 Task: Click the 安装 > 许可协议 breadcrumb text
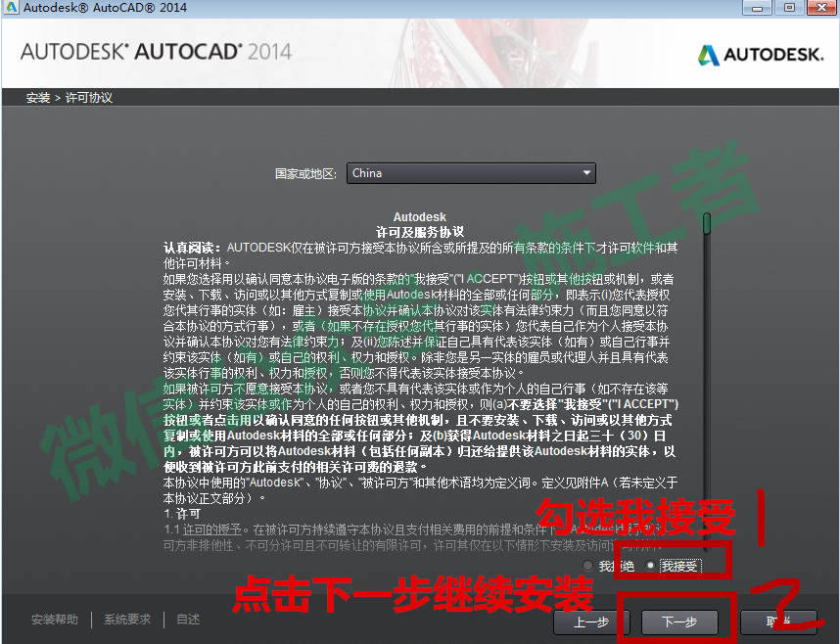(70, 98)
